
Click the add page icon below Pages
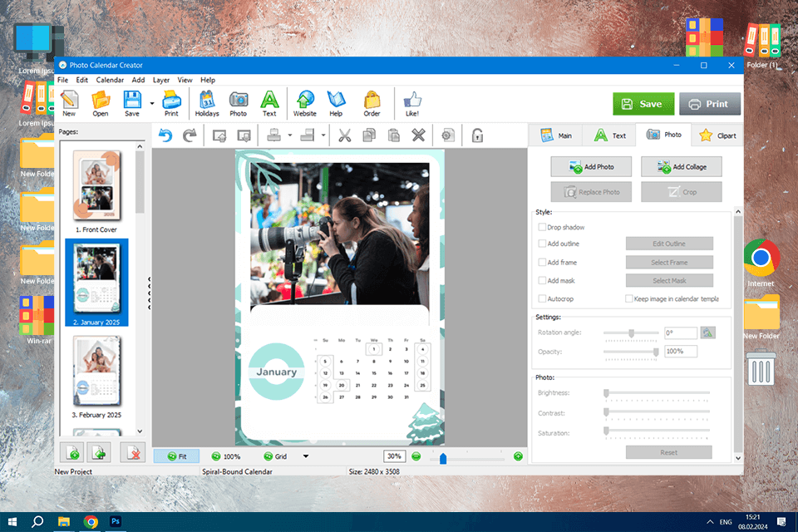click(x=73, y=452)
